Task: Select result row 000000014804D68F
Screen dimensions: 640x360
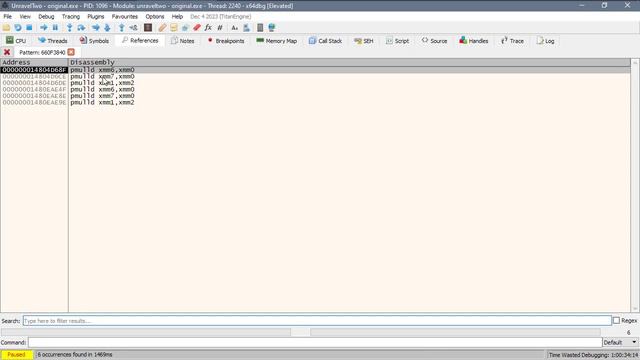Action: click(x=316, y=70)
